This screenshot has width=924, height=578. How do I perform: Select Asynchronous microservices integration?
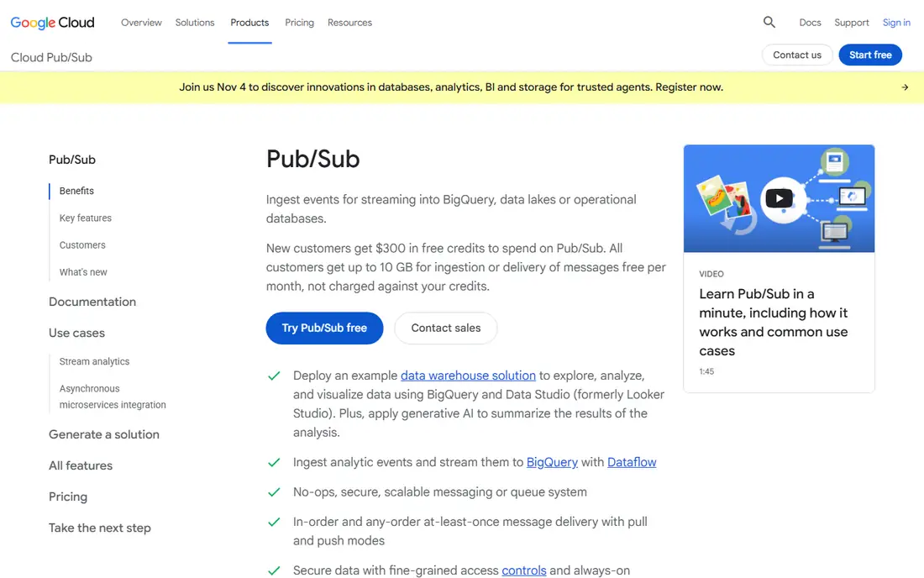(x=113, y=397)
